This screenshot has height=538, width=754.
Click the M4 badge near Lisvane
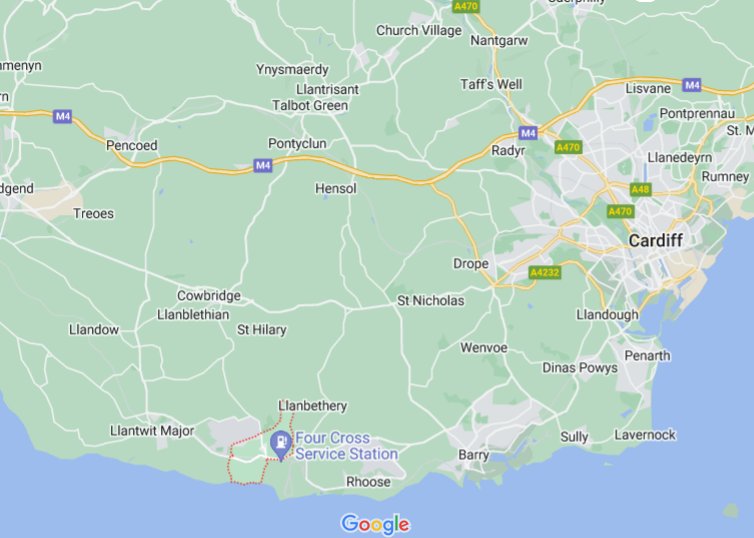691,85
